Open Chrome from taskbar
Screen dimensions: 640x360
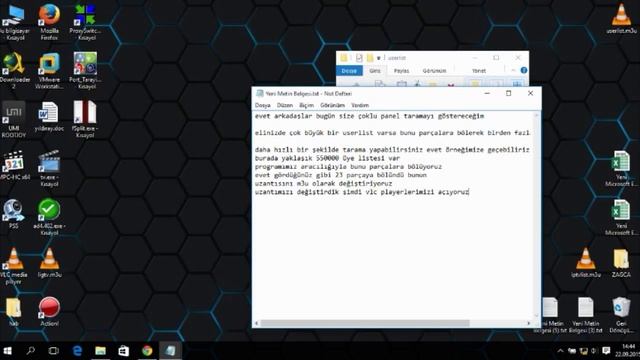tap(147, 351)
